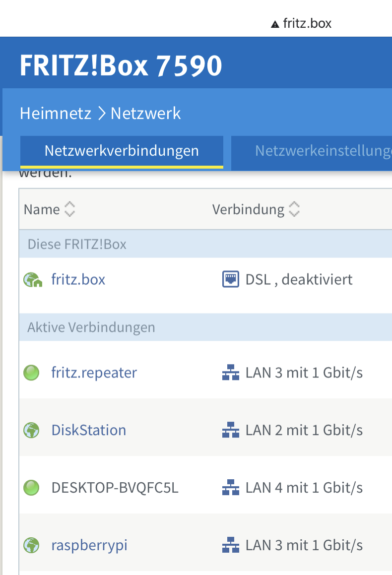Switch to the Netzwerkverbindungen tab
The height and width of the screenshot is (575, 392).
pyautogui.click(x=122, y=151)
